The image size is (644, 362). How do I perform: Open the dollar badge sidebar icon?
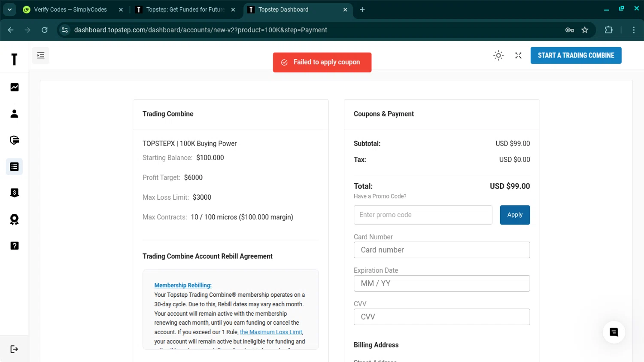pos(15,193)
